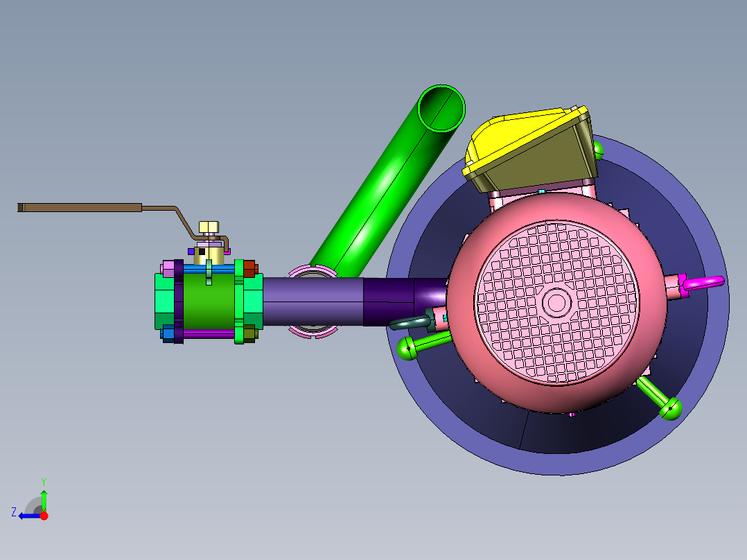Screen dimensions: 747x560
Task: Click the green Y axis arrow of triad
Action: tap(44, 500)
